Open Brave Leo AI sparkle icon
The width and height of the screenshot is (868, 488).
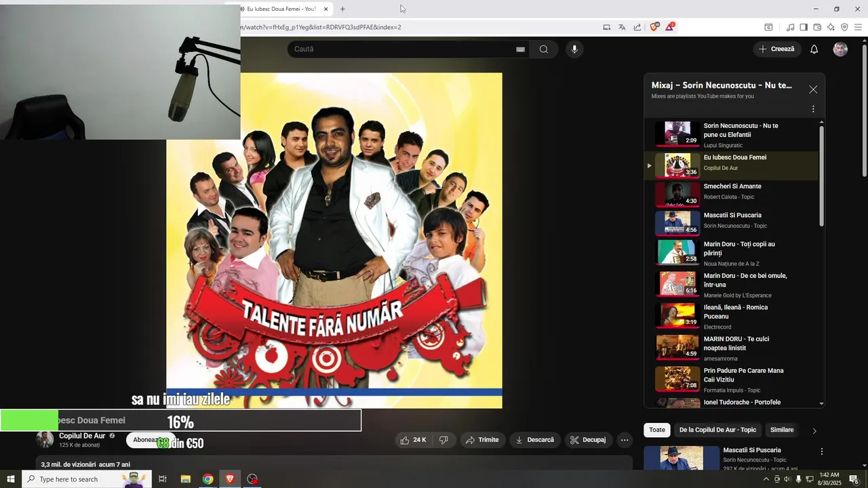pos(831,27)
